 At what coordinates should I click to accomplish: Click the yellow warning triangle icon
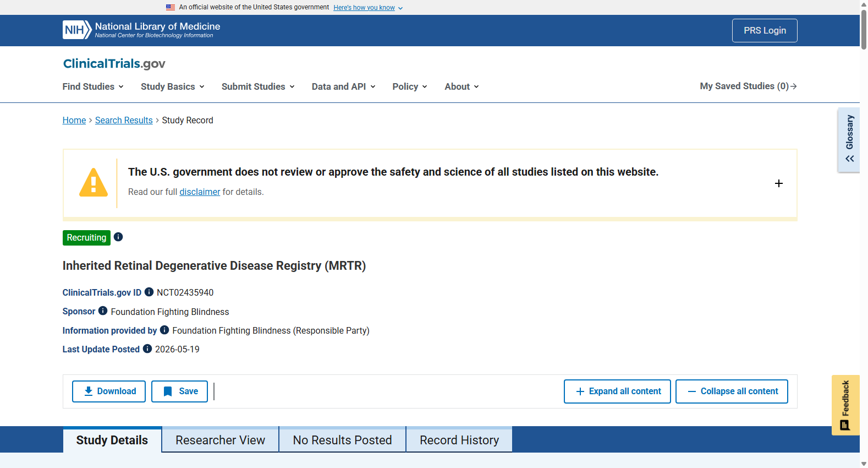(94, 182)
